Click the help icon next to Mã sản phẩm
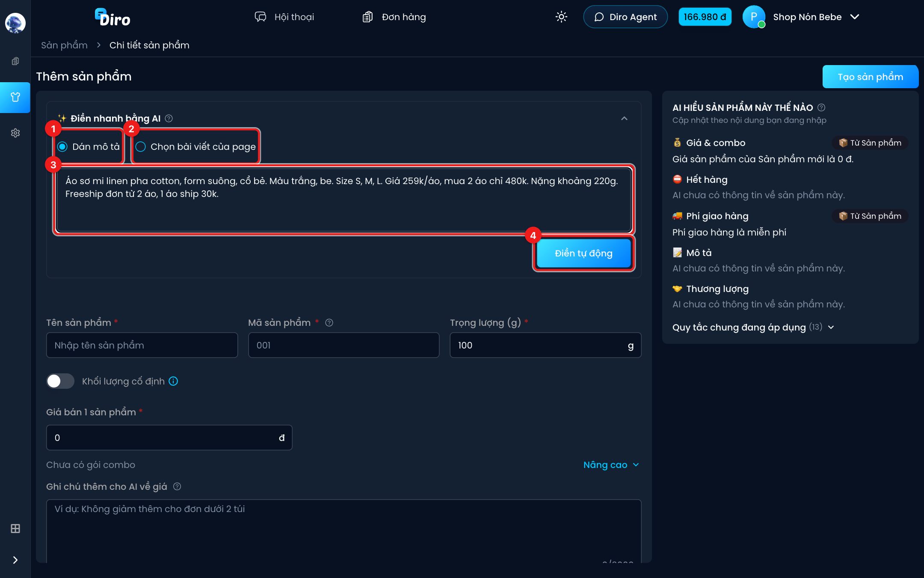Viewport: 924px width, 578px height. [329, 323]
